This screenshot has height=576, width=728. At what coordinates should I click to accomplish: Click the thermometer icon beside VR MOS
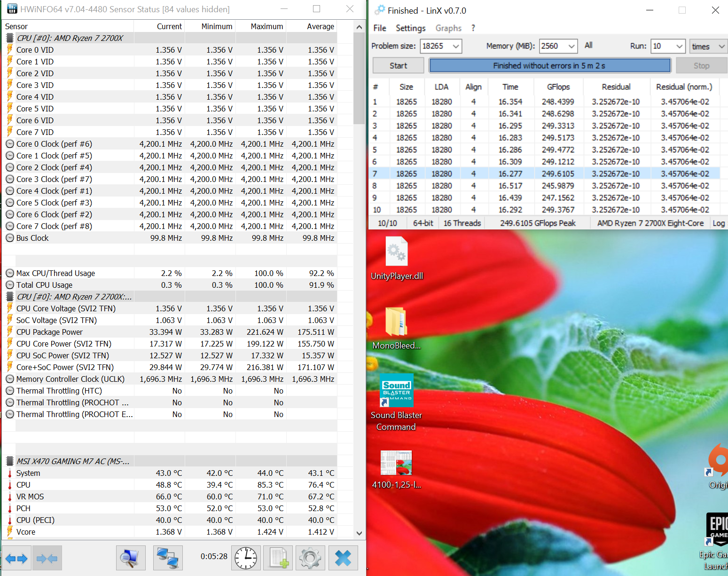click(x=10, y=497)
